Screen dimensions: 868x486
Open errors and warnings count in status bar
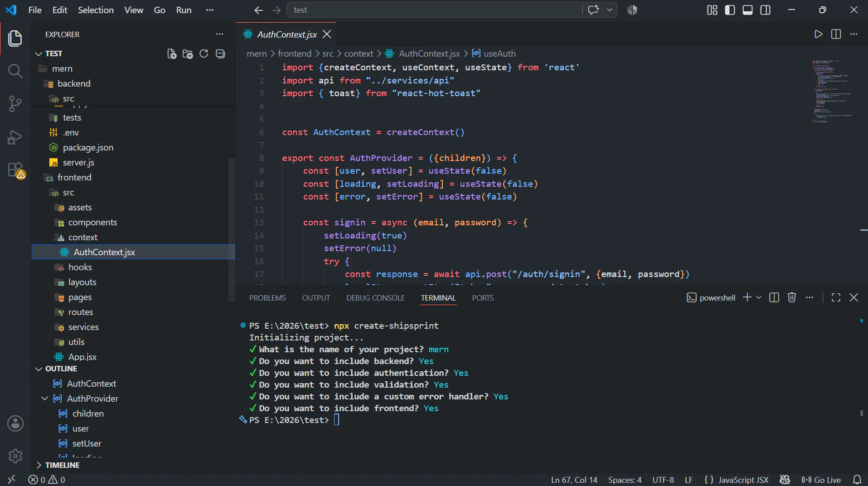click(47, 480)
